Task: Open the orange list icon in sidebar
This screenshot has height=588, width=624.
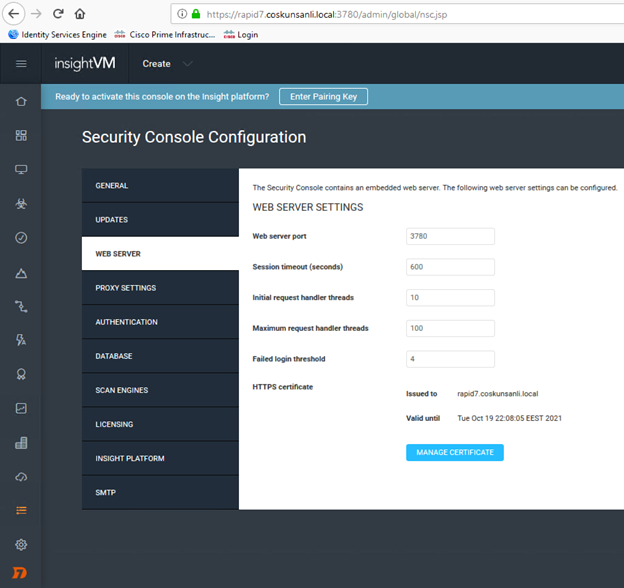Action: coord(21,510)
